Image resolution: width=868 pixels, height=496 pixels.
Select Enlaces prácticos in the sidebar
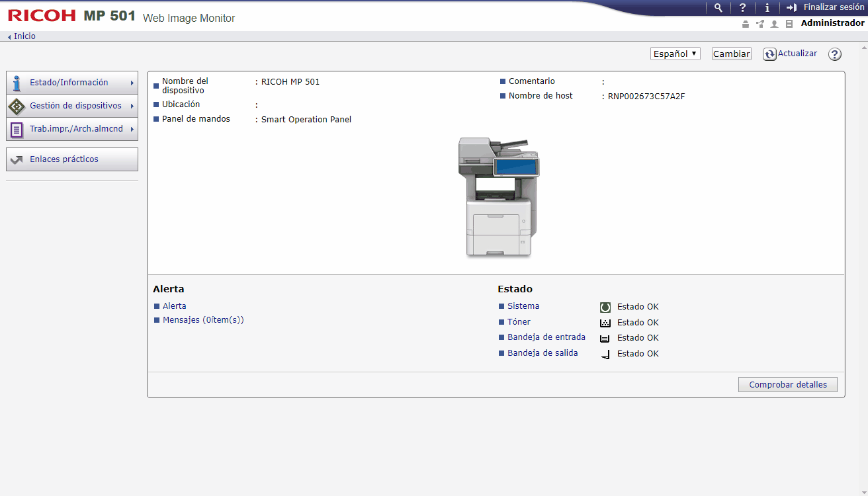pyautogui.click(x=71, y=159)
